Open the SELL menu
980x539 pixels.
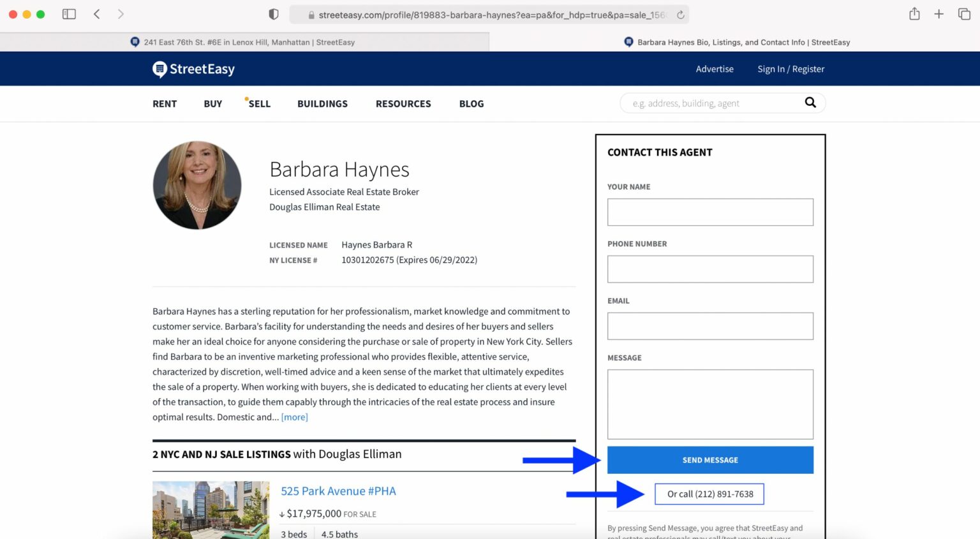[259, 103]
